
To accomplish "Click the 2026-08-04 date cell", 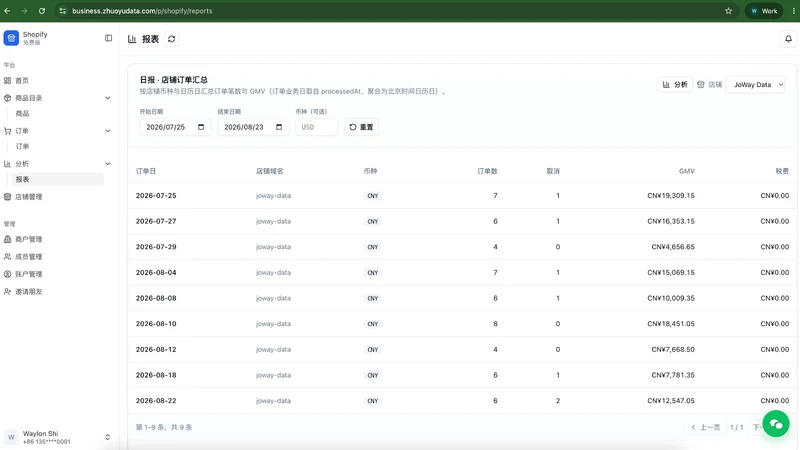I will [x=156, y=273].
